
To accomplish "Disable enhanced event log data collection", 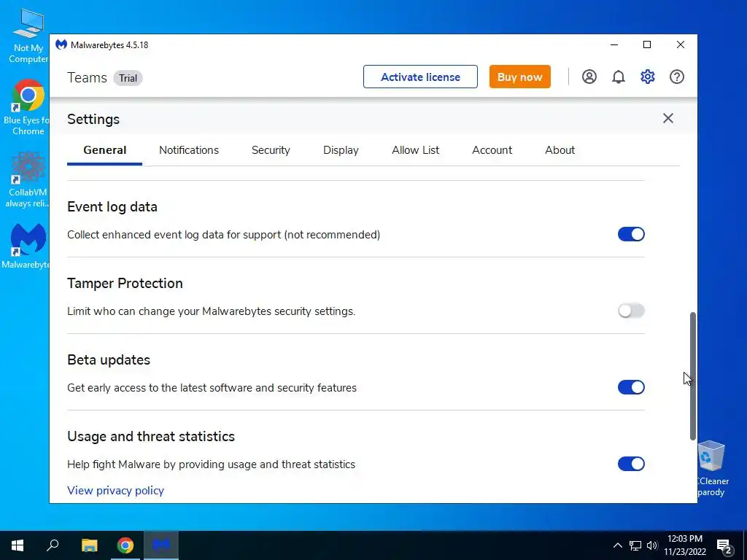I will (631, 234).
